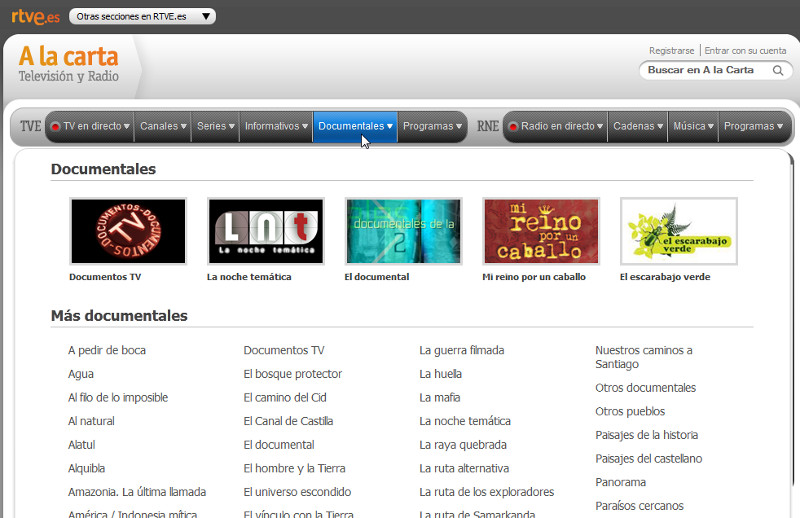Screen dimensions: 800x518
Task: Open the TVE Programas menu
Action: click(432, 126)
